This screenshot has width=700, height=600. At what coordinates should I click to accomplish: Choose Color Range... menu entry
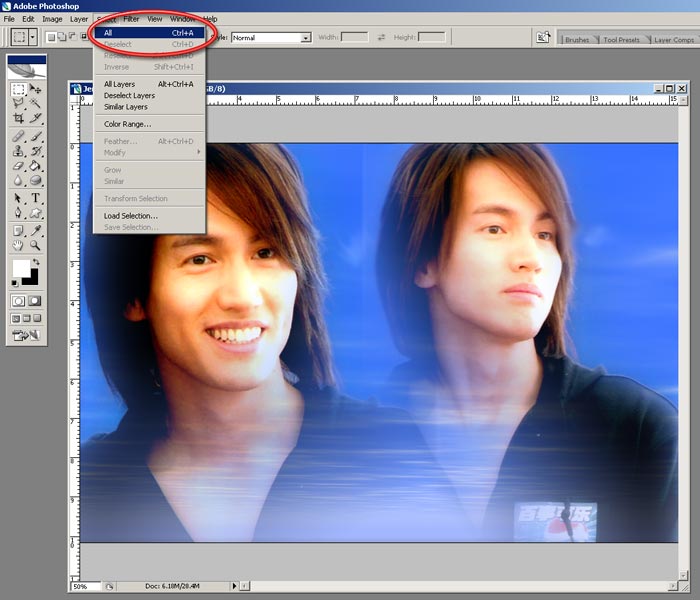tap(150, 124)
